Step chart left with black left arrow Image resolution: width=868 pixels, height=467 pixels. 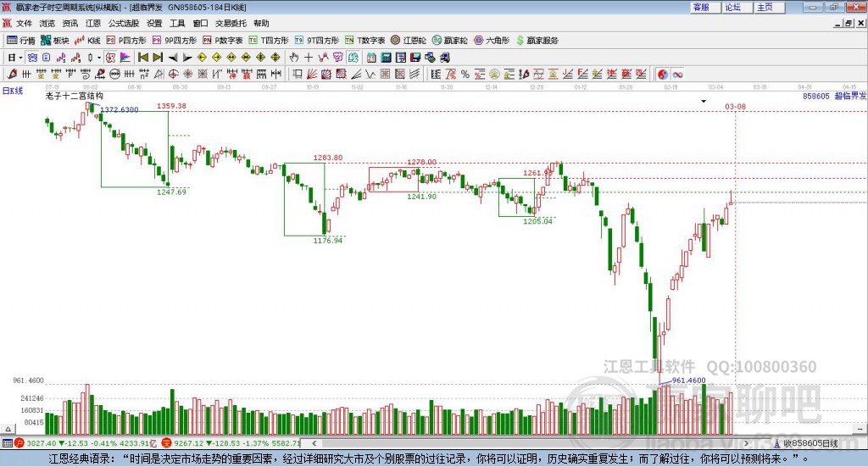[173, 57]
